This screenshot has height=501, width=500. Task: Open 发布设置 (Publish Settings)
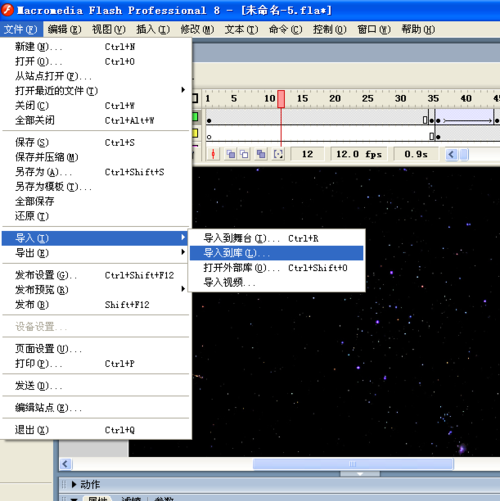coord(96,275)
